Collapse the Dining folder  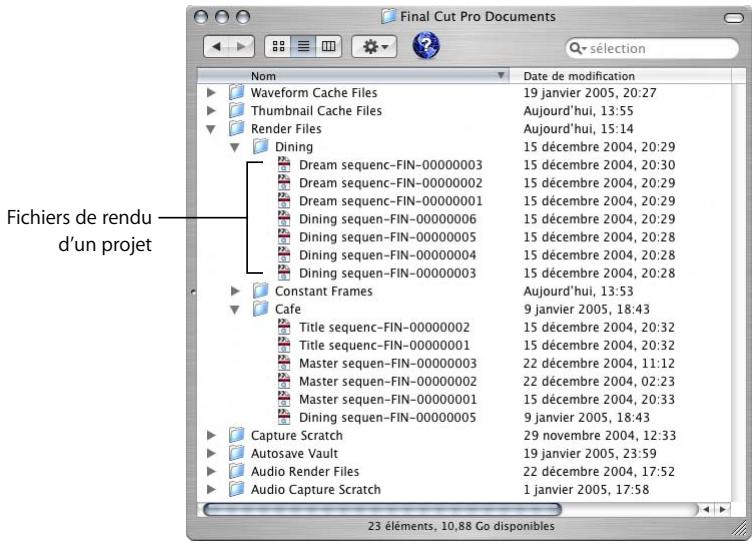point(235,147)
